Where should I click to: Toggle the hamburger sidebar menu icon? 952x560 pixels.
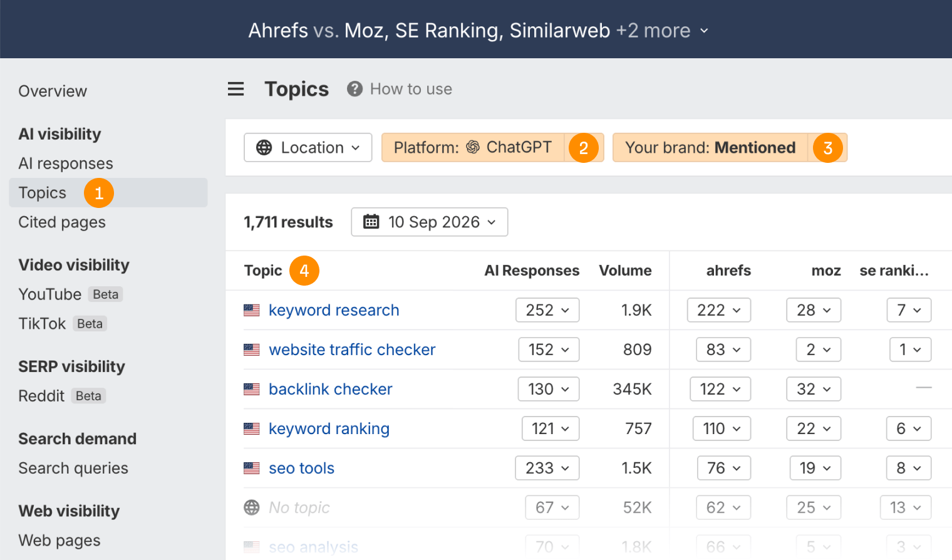click(x=235, y=89)
